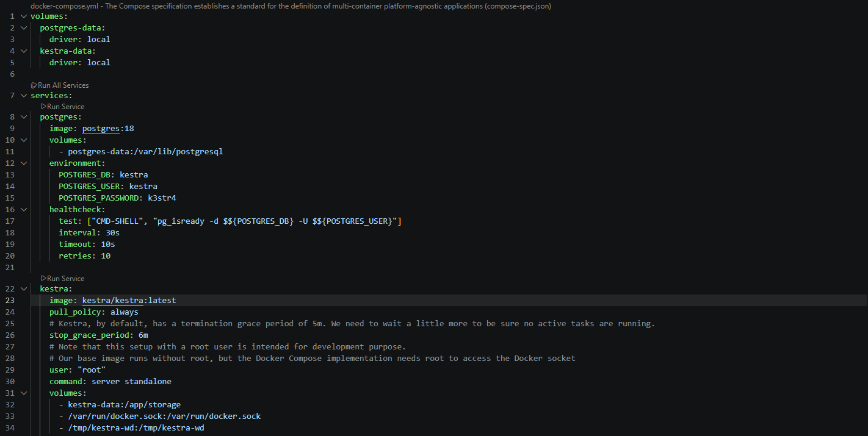Click 'timeout: 10s' line
This screenshot has height=436, width=868.
pyautogui.click(x=87, y=245)
